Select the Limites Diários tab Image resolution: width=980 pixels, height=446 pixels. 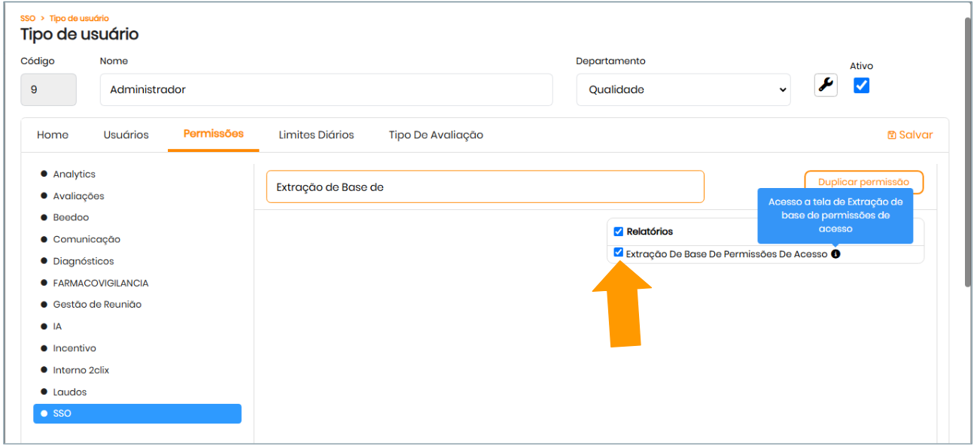click(316, 135)
